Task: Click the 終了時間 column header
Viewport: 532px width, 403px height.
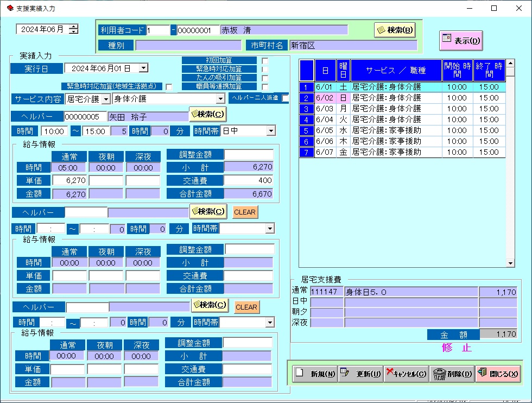Action: [489, 70]
